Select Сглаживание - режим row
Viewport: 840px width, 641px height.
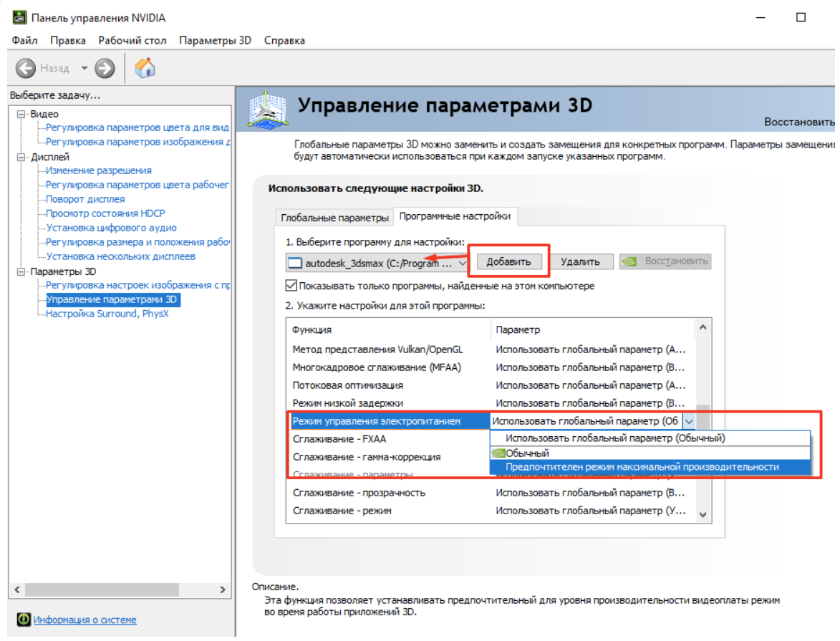point(490,511)
